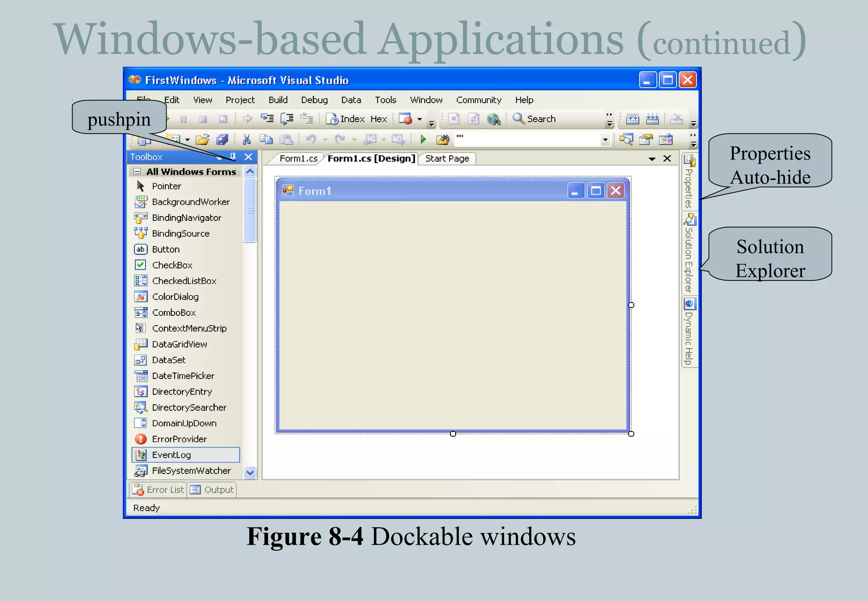Open the Output tab
The image size is (868, 601).
pos(212,490)
